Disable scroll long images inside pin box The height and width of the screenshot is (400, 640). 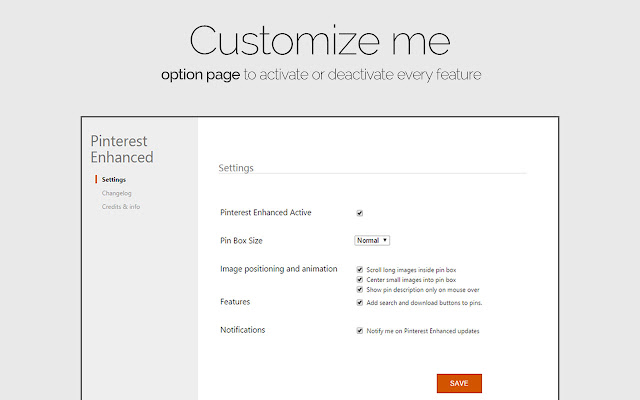(360, 270)
